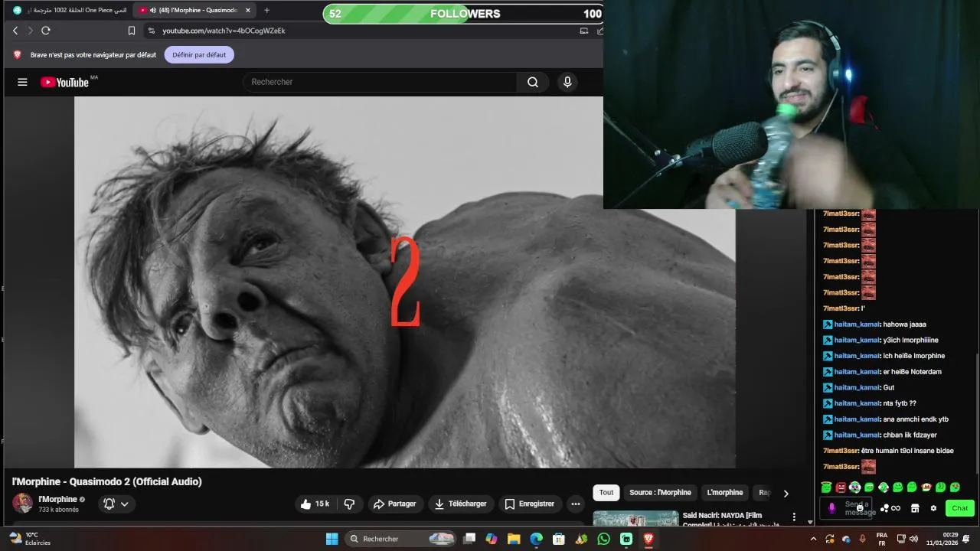
Task: Bookmark this page with the bookmark icon
Action: (132, 31)
